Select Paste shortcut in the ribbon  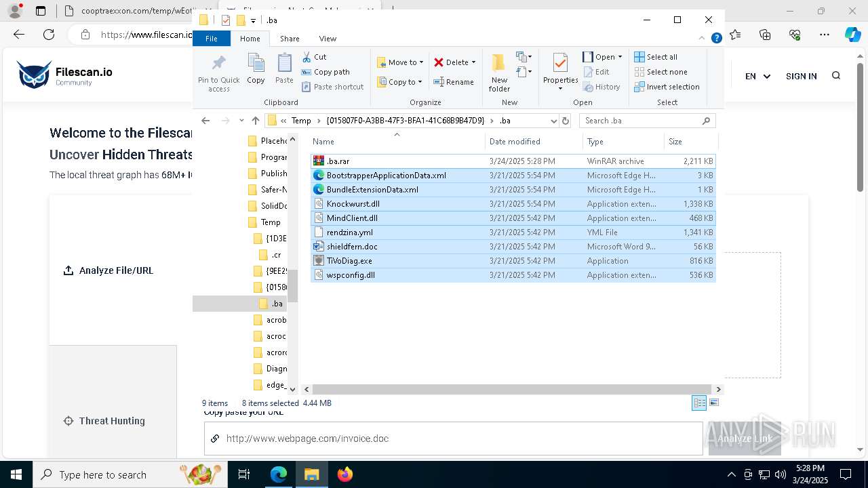point(332,87)
